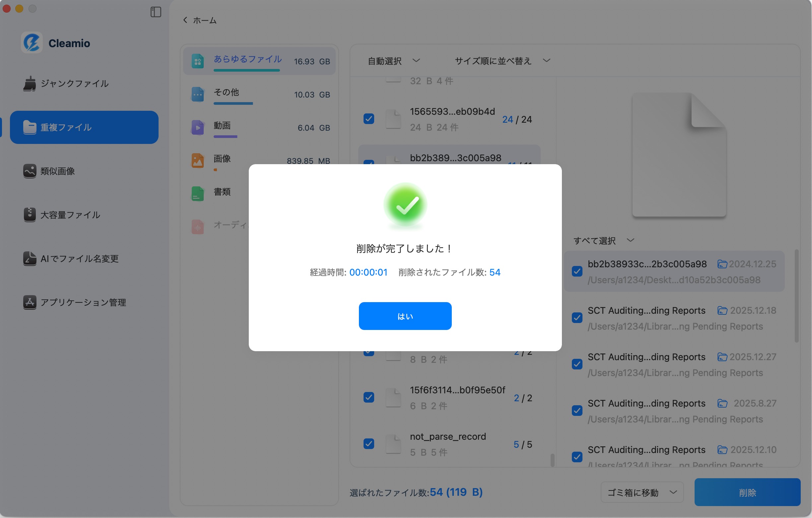The image size is (812, 518).
Task: Open the 自動選択 dropdown
Action: pos(393,61)
